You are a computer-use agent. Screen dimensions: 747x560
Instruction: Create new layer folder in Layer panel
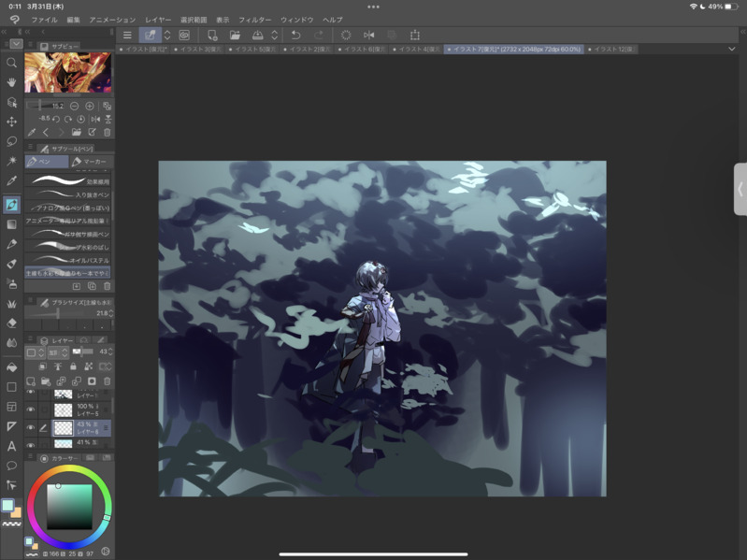[46, 381]
